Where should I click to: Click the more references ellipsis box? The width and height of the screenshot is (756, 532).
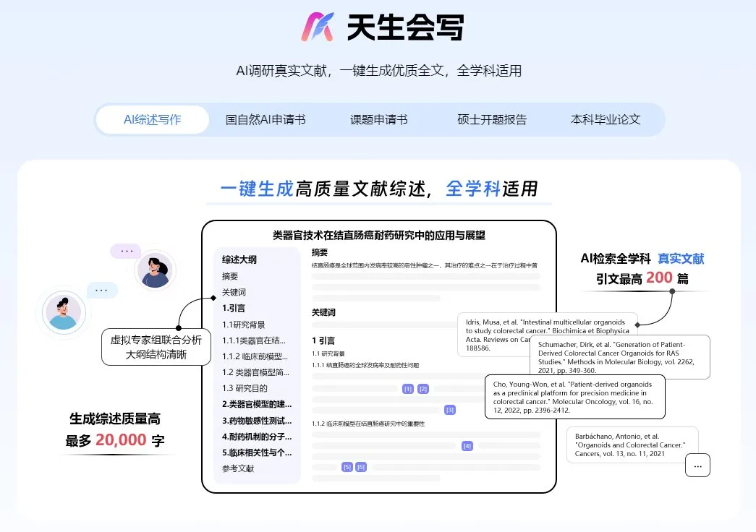click(x=697, y=465)
